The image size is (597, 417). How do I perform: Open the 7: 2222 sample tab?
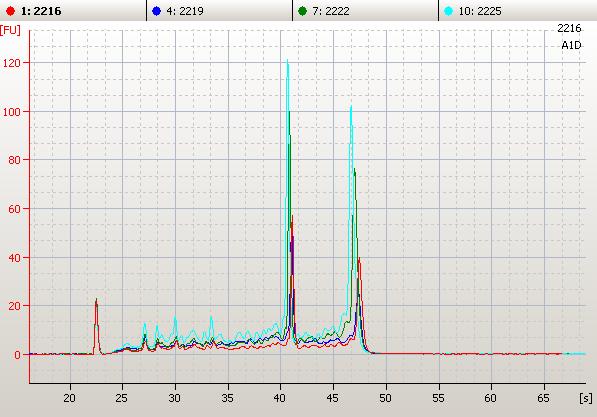[366, 11]
